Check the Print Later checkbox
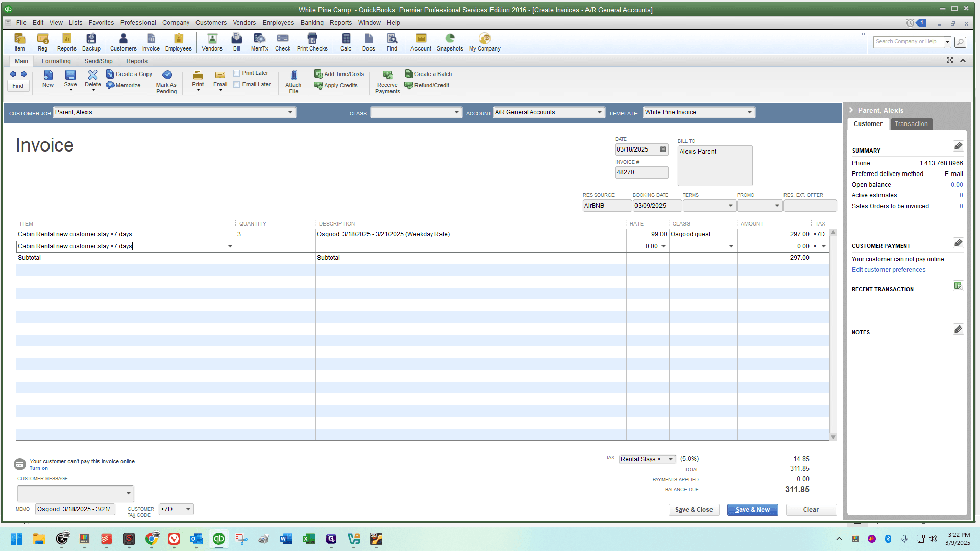Image resolution: width=980 pixels, height=551 pixels. (x=237, y=73)
